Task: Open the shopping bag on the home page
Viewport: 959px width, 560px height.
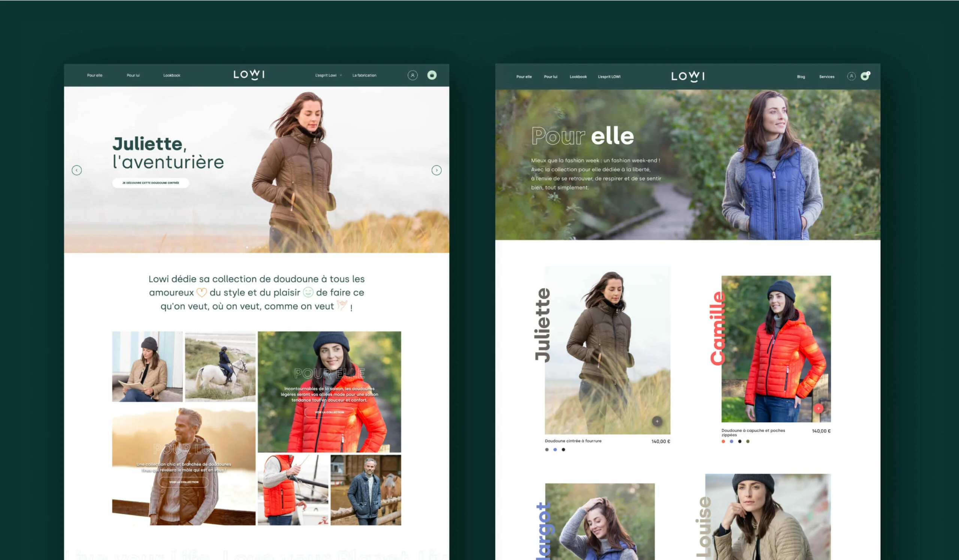Action: pyautogui.click(x=432, y=75)
